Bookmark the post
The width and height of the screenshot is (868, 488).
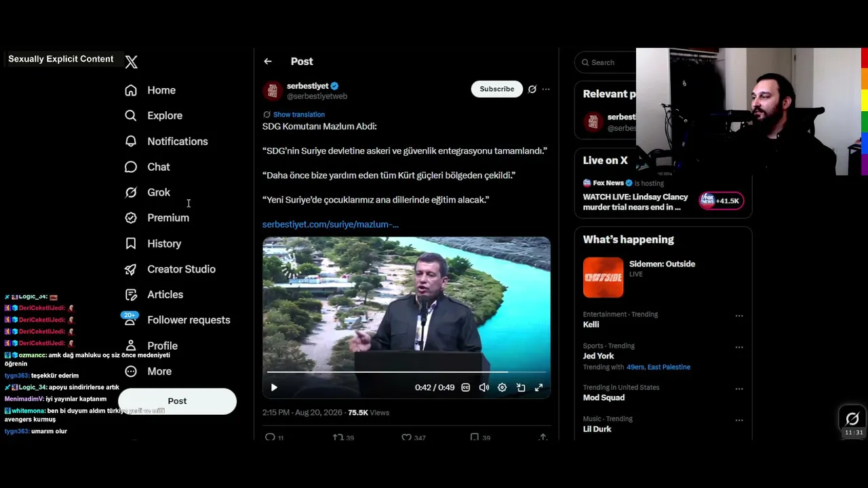coord(475,437)
